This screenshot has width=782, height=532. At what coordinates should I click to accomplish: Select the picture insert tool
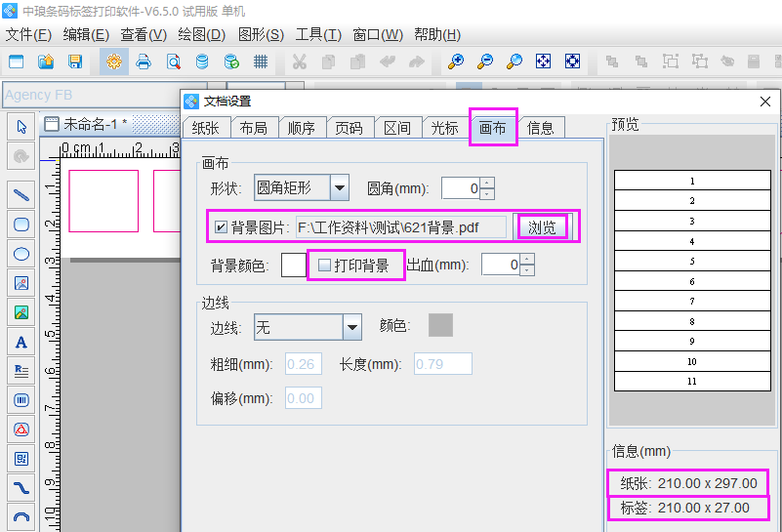pyautogui.click(x=21, y=283)
